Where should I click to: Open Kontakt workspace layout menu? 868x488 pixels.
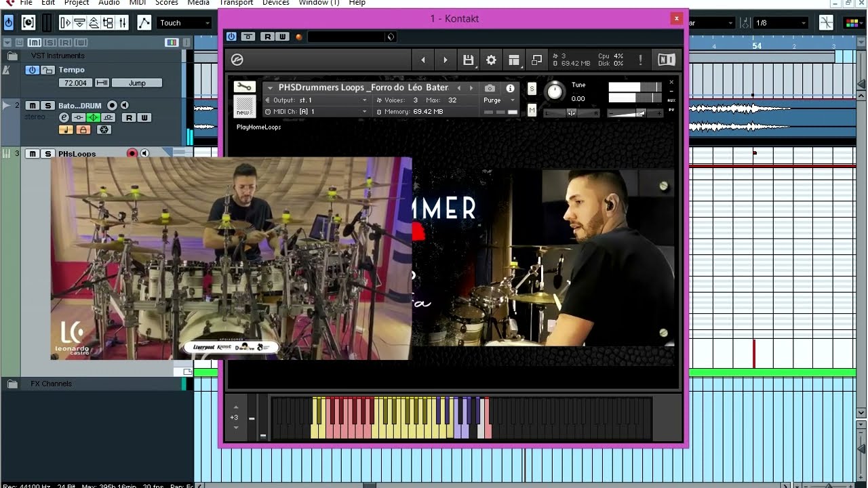click(514, 60)
